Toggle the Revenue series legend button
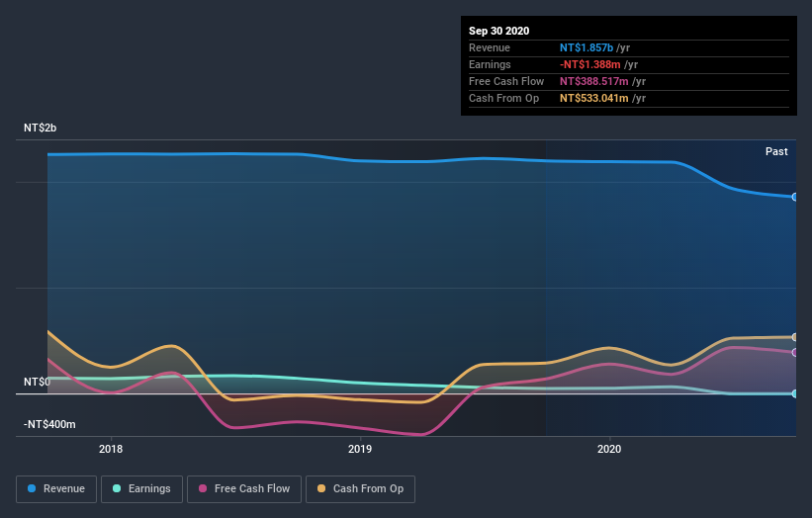812x518 pixels. point(56,489)
